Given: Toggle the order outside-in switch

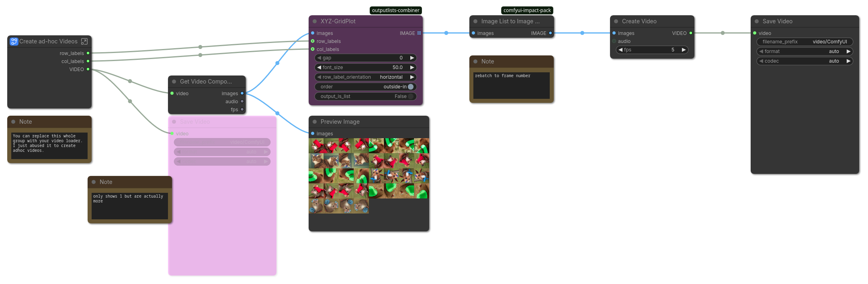Looking at the screenshot, I should click(411, 87).
